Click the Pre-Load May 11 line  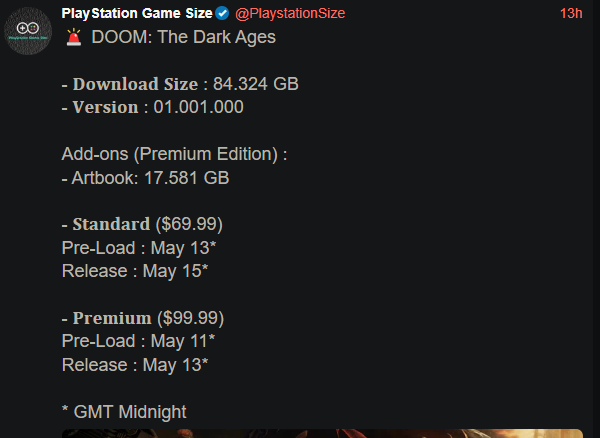pos(138,341)
